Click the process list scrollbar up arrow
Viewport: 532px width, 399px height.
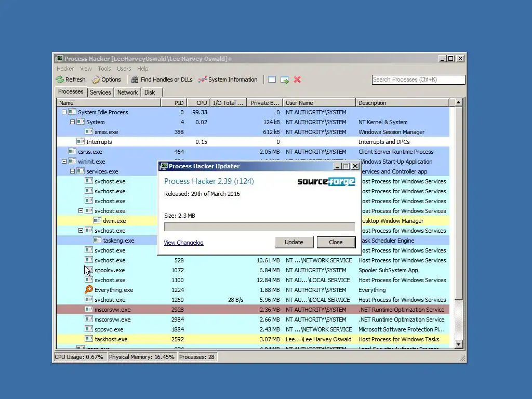[458, 102]
